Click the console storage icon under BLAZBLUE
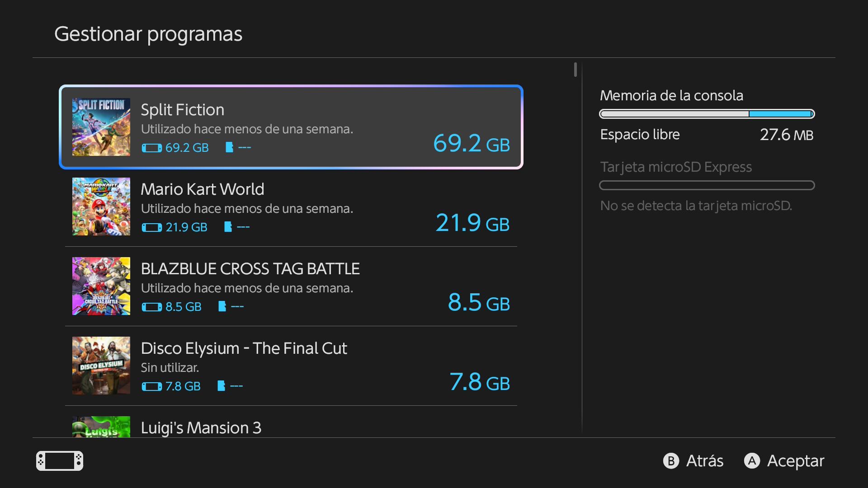The width and height of the screenshot is (868, 488). pos(151,307)
